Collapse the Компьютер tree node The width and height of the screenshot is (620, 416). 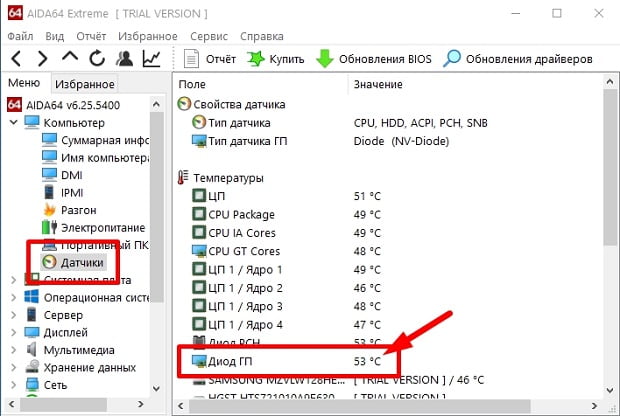14,122
